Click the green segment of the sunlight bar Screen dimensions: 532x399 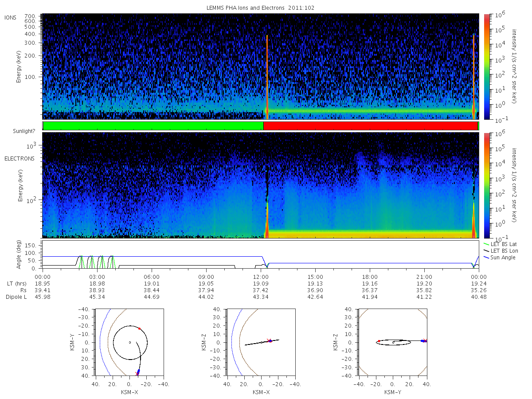pos(153,126)
